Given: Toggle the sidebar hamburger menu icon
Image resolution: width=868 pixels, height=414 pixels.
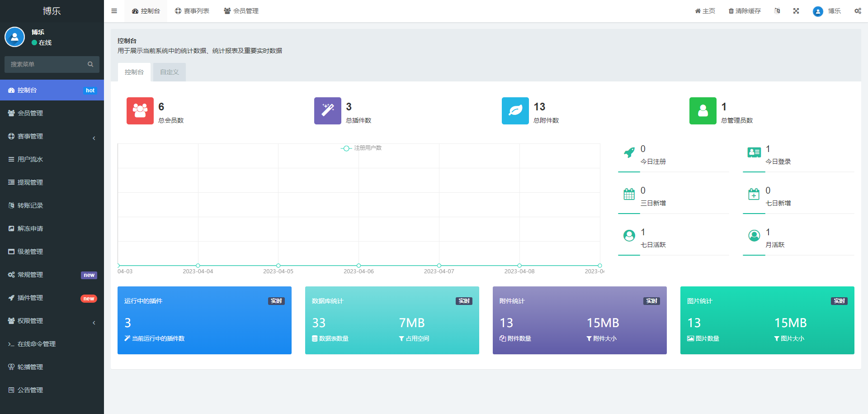Looking at the screenshot, I should [114, 11].
